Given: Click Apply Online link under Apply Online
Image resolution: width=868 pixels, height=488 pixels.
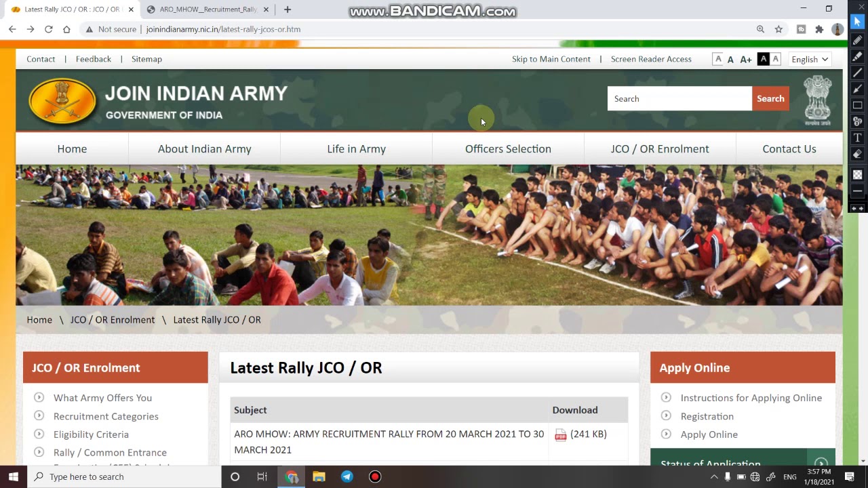Looking at the screenshot, I should pyautogui.click(x=709, y=434).
